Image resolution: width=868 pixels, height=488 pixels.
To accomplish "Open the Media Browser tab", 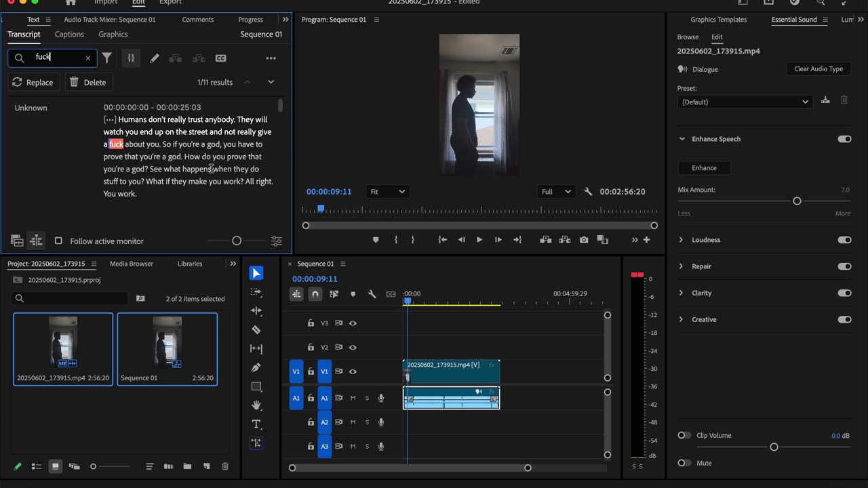I will 132,264.
